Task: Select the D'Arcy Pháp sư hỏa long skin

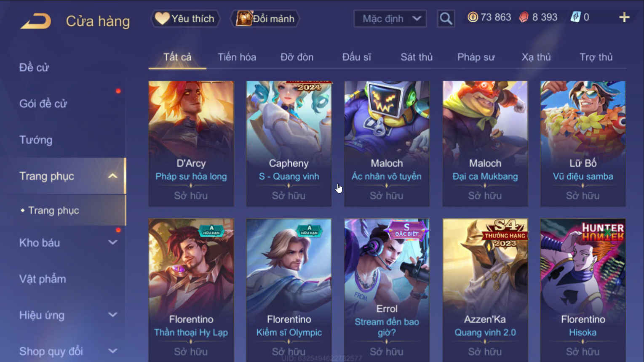Action: 191,144
